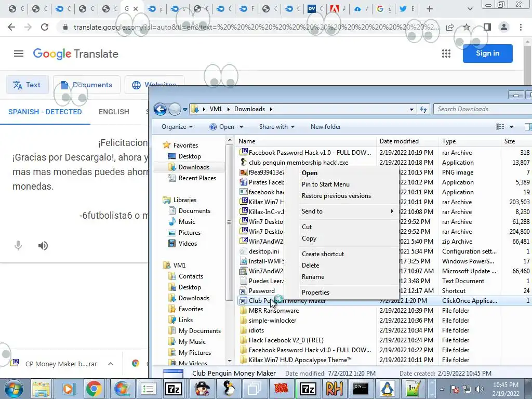Listen to source text speaker icon
Viewport: 532px width, 399px height.
click(43, 245)
